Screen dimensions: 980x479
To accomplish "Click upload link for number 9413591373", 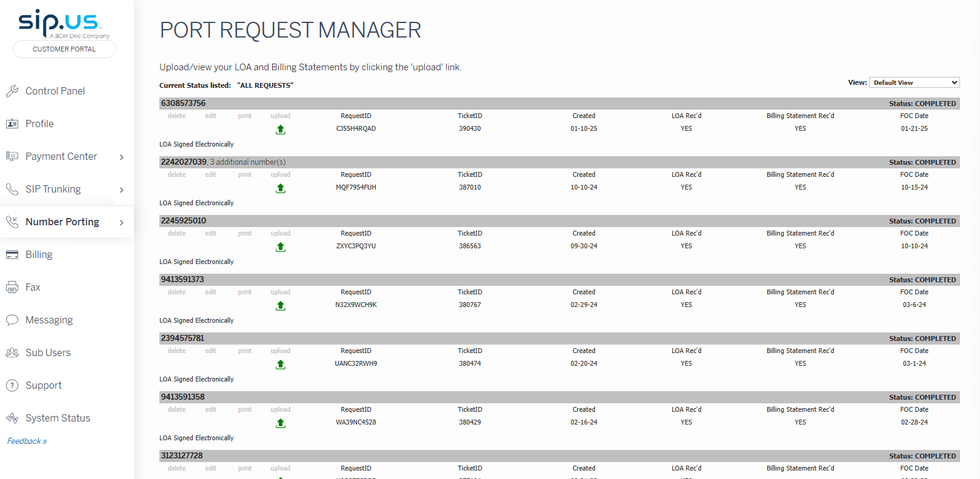I will (x=281, y=292).
